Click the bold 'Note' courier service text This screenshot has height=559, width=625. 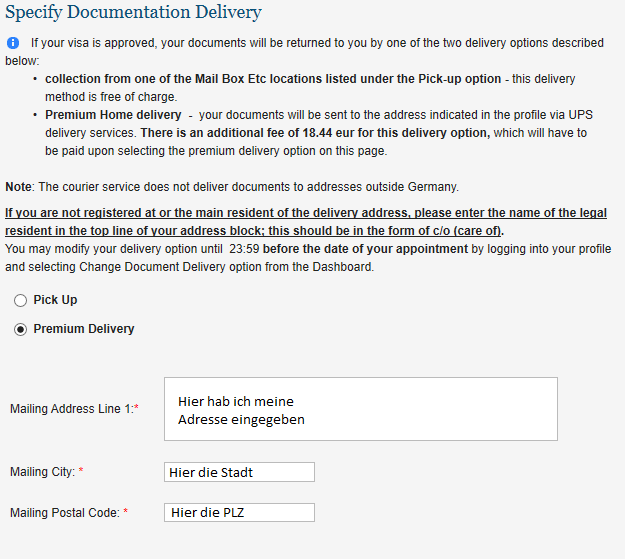point(18,187)
